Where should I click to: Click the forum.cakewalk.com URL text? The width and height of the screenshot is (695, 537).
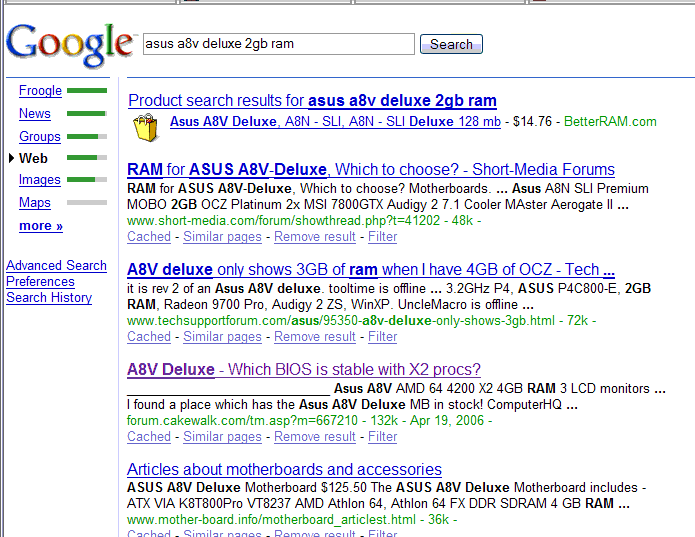click(x=242, y=420)
